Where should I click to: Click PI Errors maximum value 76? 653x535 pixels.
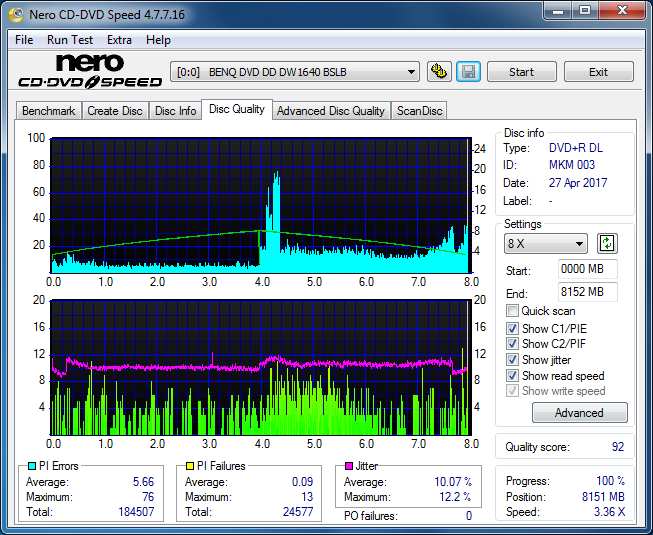pyautogui.click(x=148, y=497)
